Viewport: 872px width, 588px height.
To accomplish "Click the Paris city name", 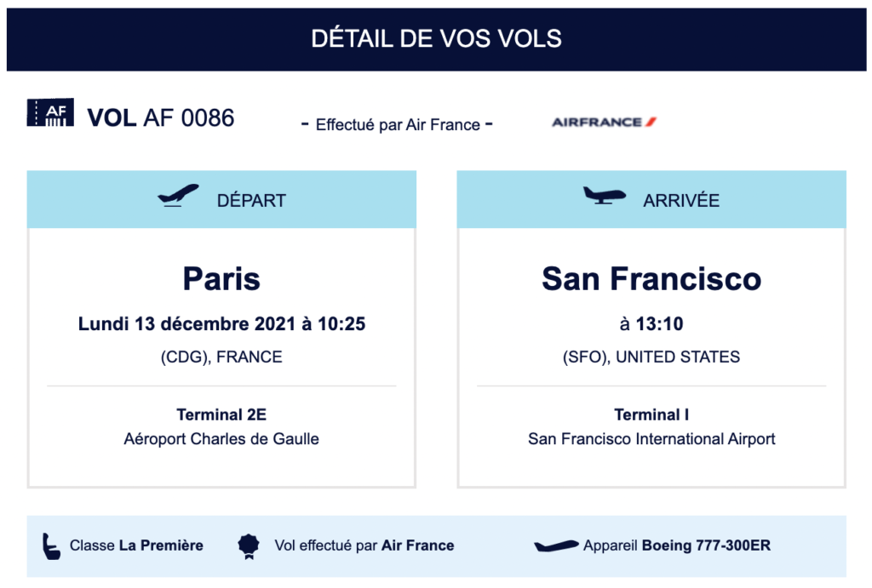I will click(x=221, y=279).
